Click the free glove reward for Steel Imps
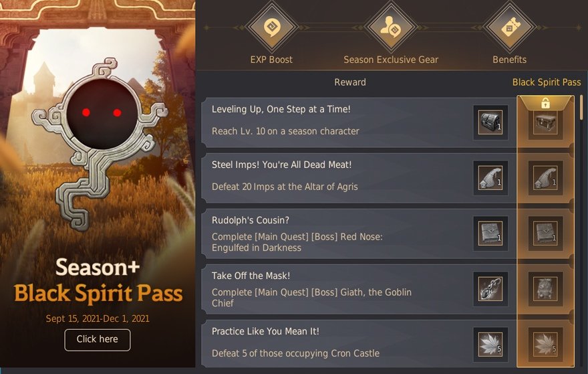Viewport: 588px width, 374px height. [490, 178]
